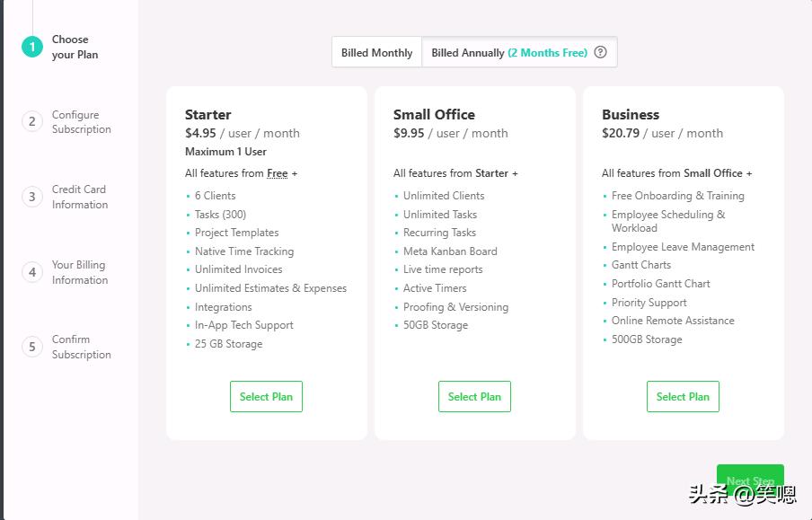This screenshot has width=812, height=520.
Task: Select the Starter plan
Action: [266, 396]
